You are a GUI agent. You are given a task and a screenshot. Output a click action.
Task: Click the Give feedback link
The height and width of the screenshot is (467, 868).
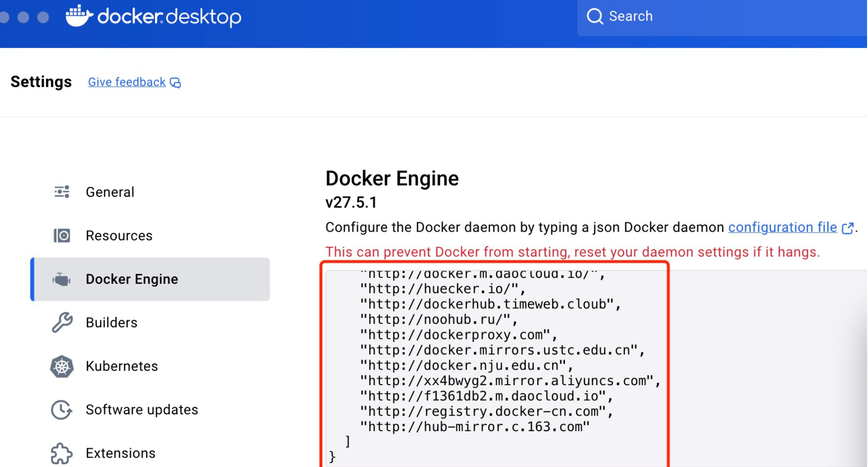tap(127, 82)
